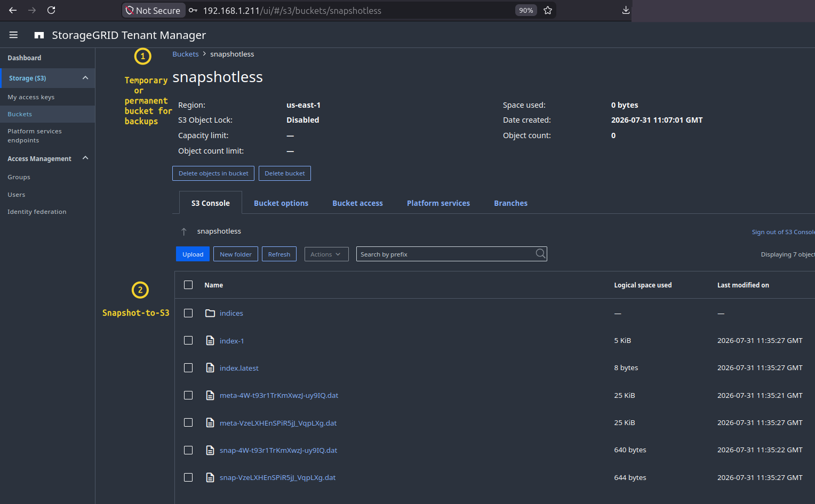Click Sign out of S3 Console link
Screen dimensions: 815x504
783,232
